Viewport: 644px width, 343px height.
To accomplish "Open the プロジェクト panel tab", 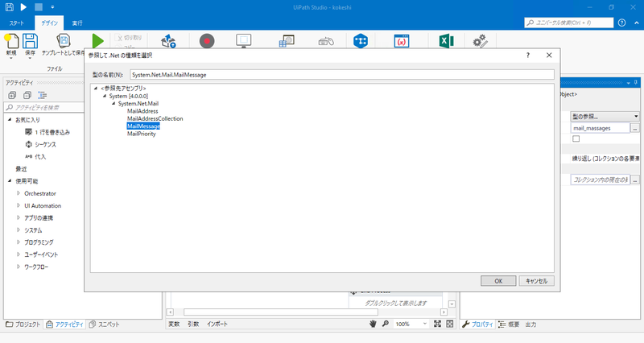I will (x=23, y=324).
